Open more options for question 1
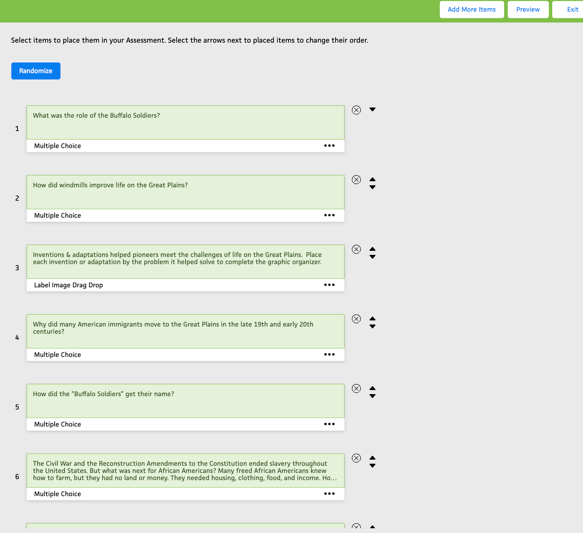The height and width of the screenshot is (533, 583). pos(329,146)
